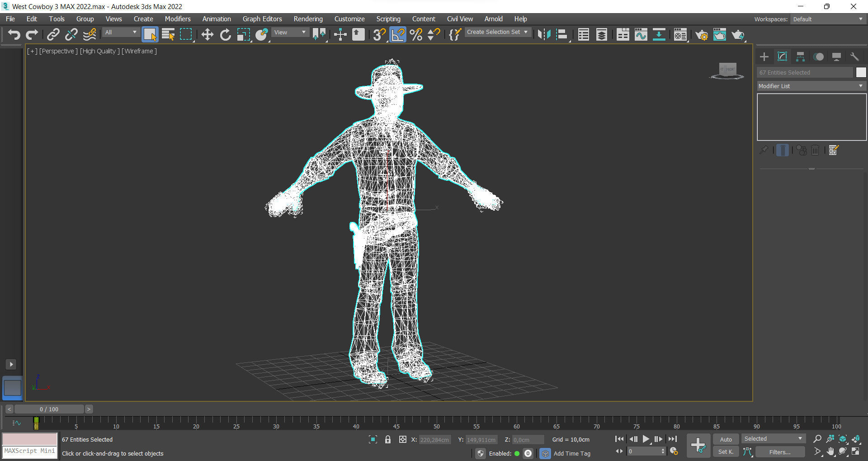This screenshot has width=868, height=461.
Task: Open the Graph Editors menu
Action: 262,19
